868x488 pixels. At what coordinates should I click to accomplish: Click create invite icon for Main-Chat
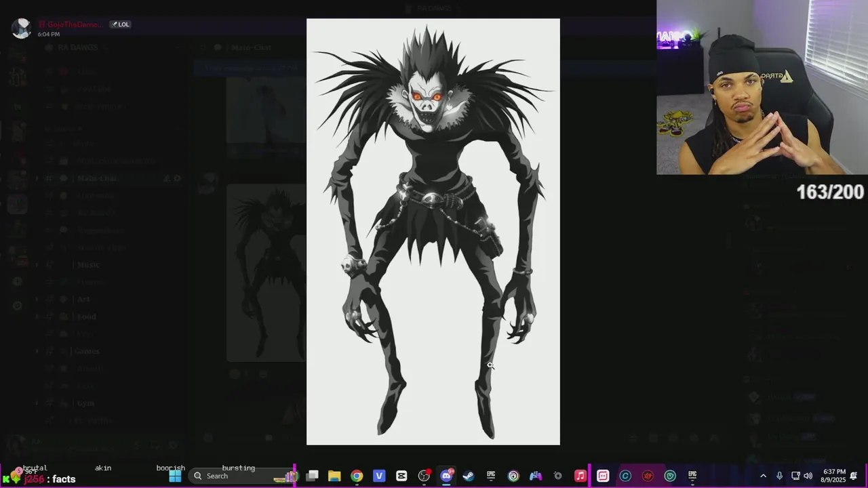click(166, 178)
